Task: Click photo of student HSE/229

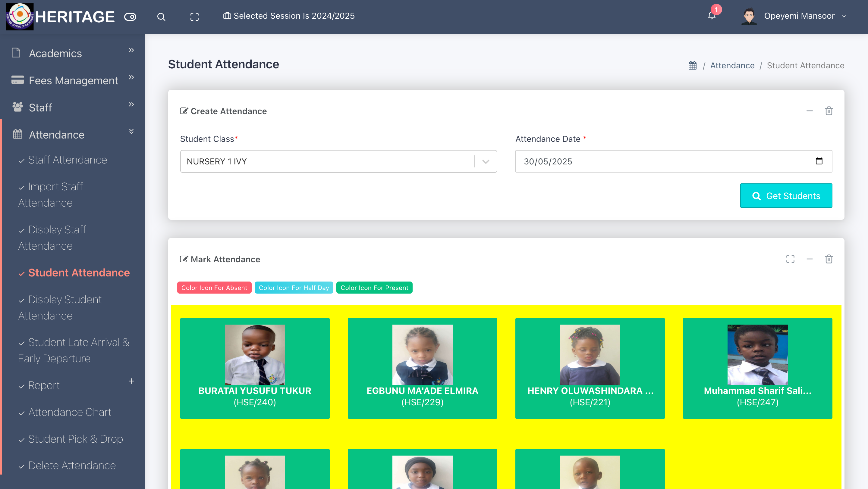Action: click(x=422, y=354)
